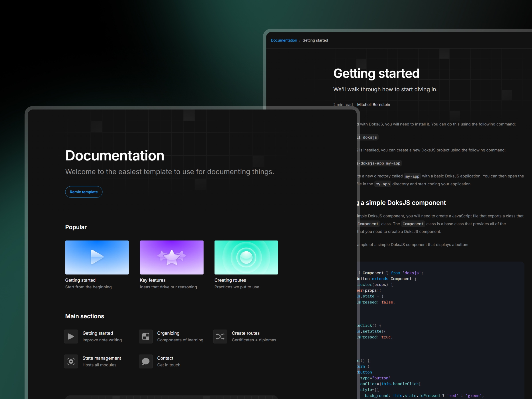
Task: Select the Getting started play icon
Action: pyautogui.click(x=71, y=336)
